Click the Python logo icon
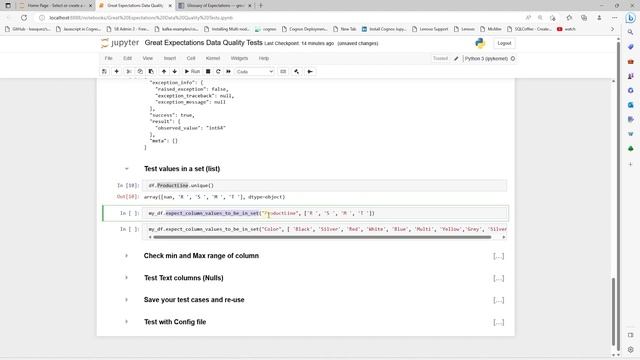 tap(480, 43)
